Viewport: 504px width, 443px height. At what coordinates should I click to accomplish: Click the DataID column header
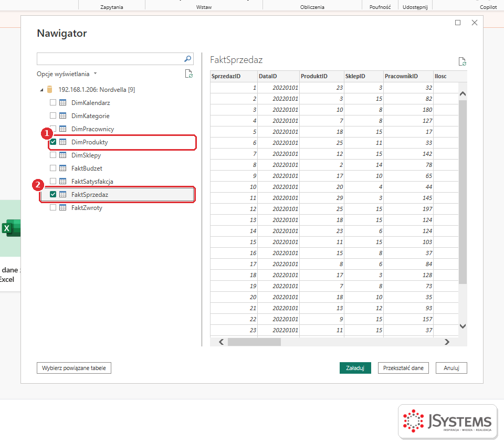pos(278,76)
